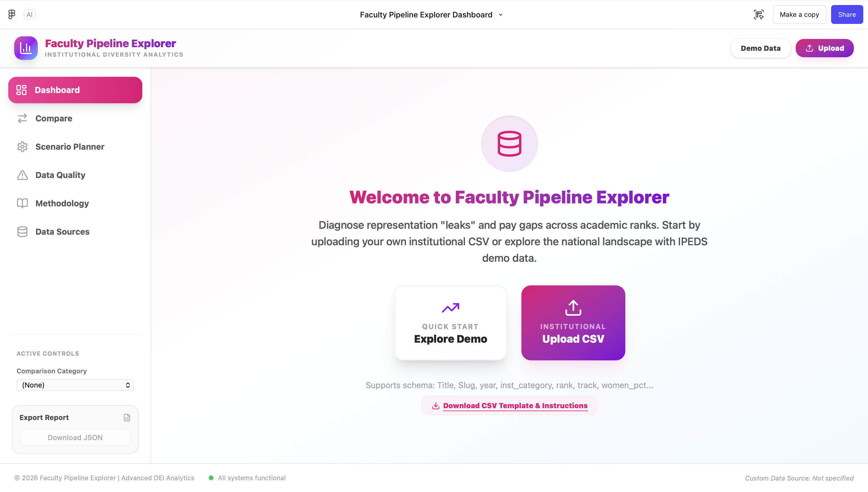Open the Dashboard sidebar tab

pos(75,90)
